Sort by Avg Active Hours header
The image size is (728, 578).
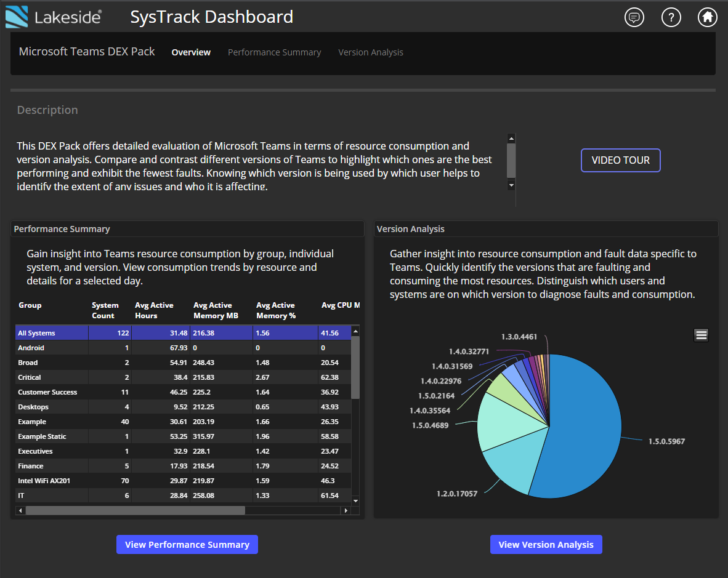click(154, 310)
